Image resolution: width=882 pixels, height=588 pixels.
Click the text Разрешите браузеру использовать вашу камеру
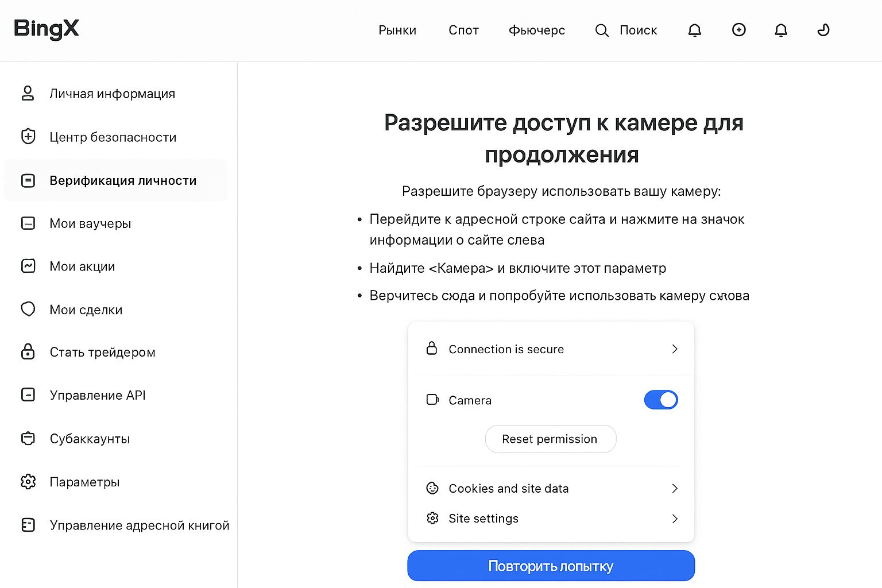click(561, 191)
